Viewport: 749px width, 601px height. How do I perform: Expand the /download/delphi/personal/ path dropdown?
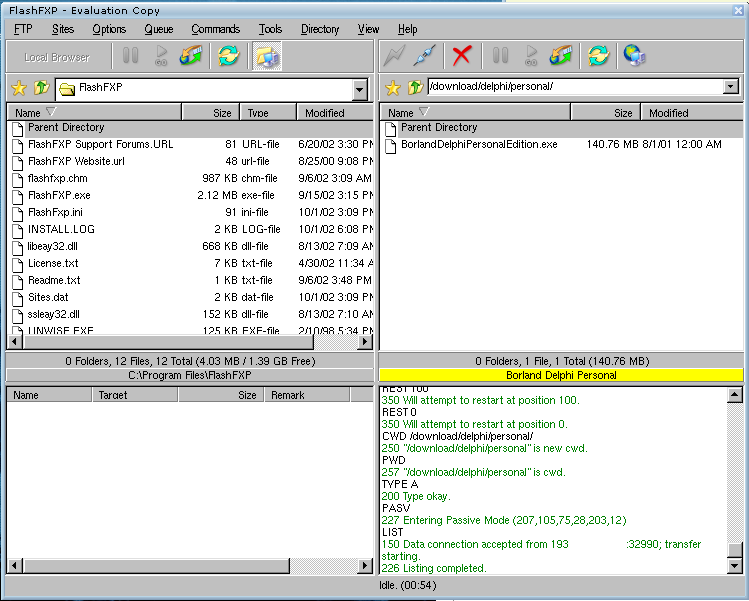coord(731,87)
